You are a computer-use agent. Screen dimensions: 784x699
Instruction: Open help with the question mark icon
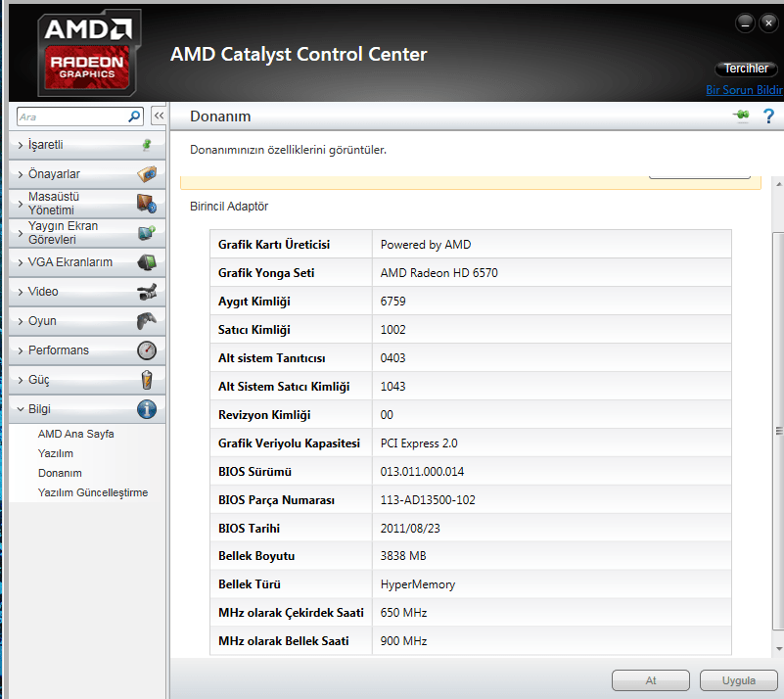768,116
